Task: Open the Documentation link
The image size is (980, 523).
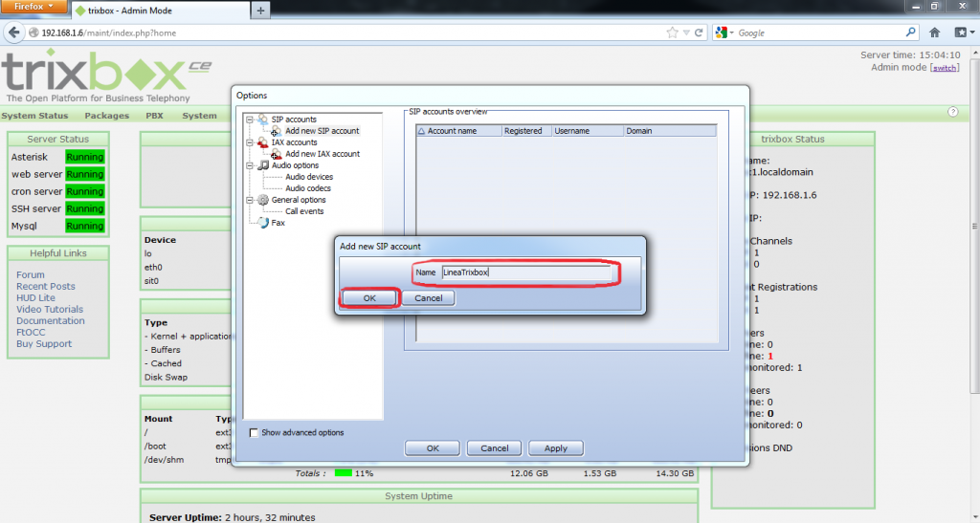Action: [50, 321]
